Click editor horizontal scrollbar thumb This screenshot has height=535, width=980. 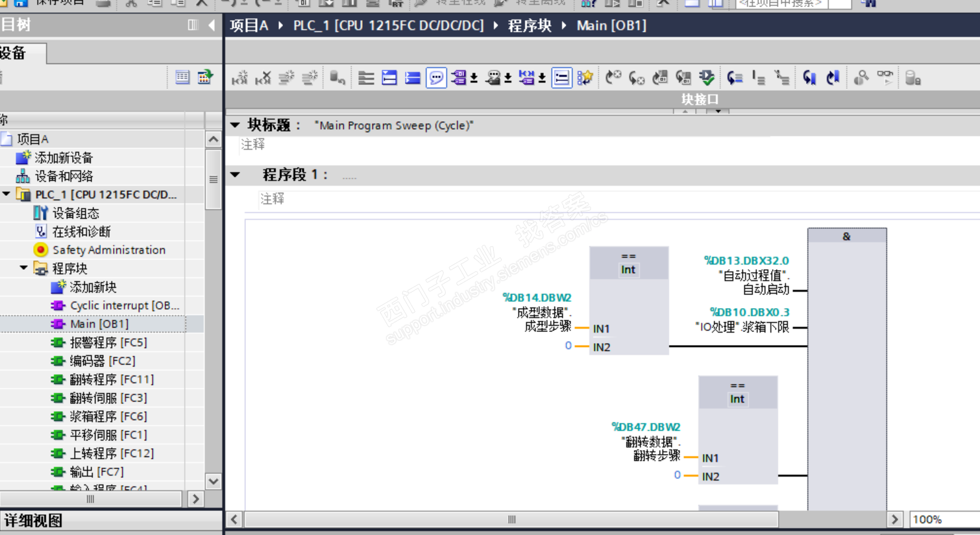click(x=511, y=519)
